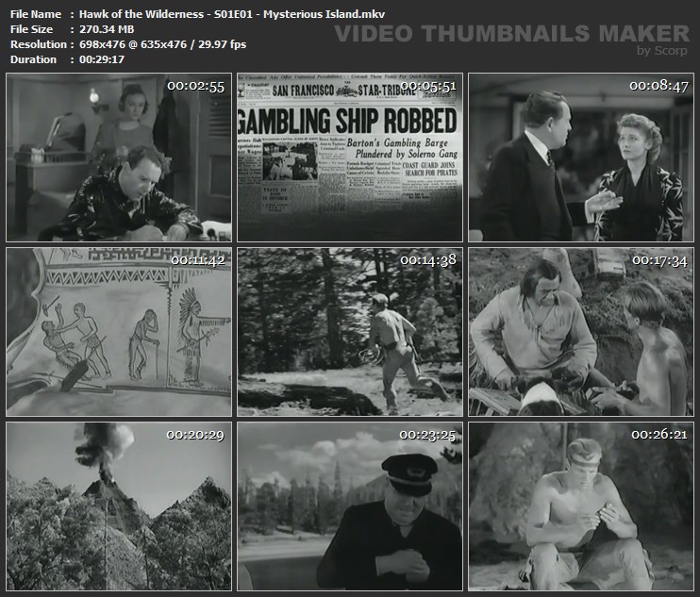The width and height of the screenshot is (700, 597).
Task: Click the volcano thumbnail at 00:20:29
Action: click(119, 506)
